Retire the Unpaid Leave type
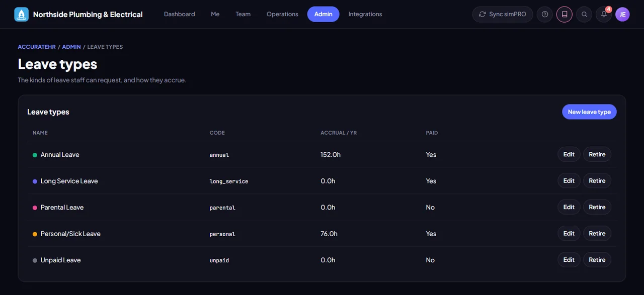 [597, 260]
